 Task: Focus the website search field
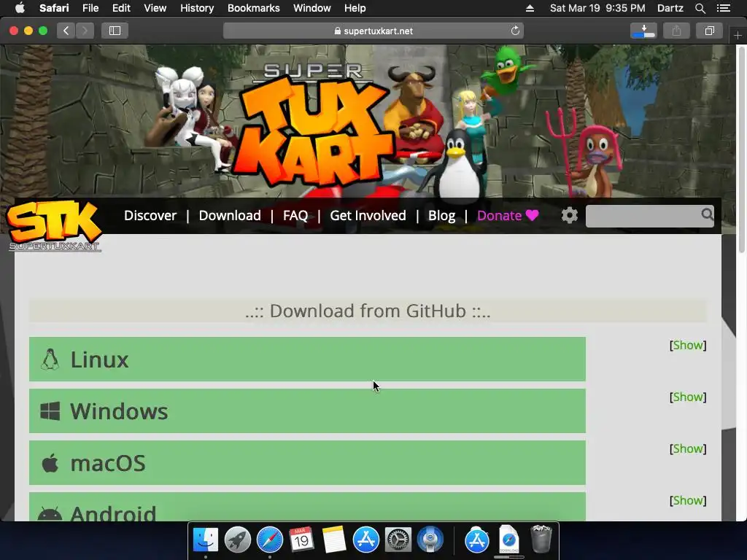[643, 216]
